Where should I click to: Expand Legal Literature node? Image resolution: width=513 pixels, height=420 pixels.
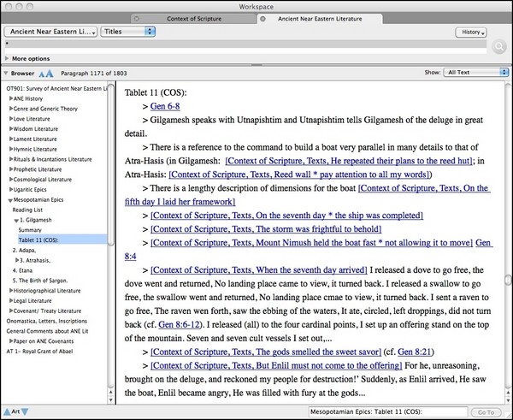(x=11, y=300)
